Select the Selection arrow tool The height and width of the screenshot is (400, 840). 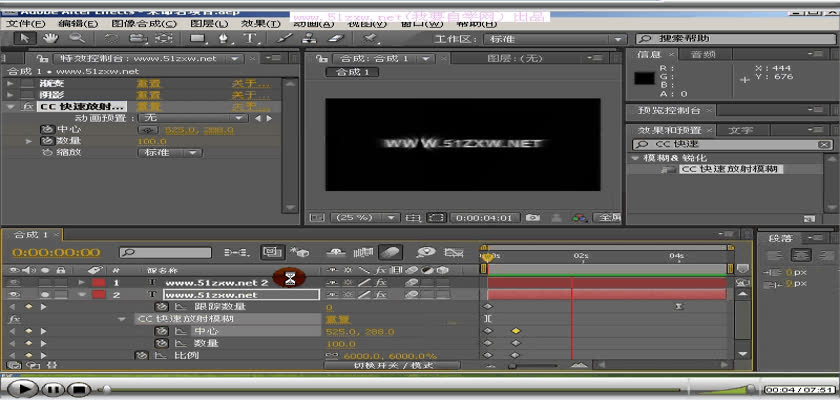tap(24, 38)
